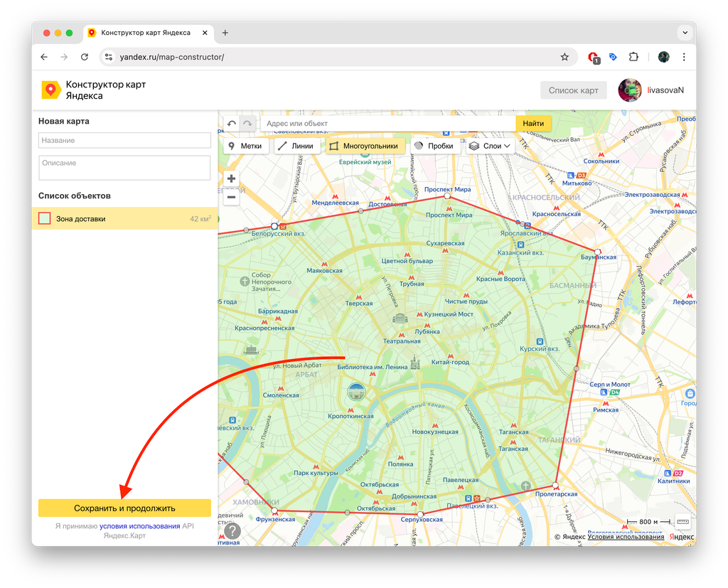Viewport: 728px width, 588px height.
Task: Click polygon vertex at Белорусский вкз.
Action: point(274,226)
